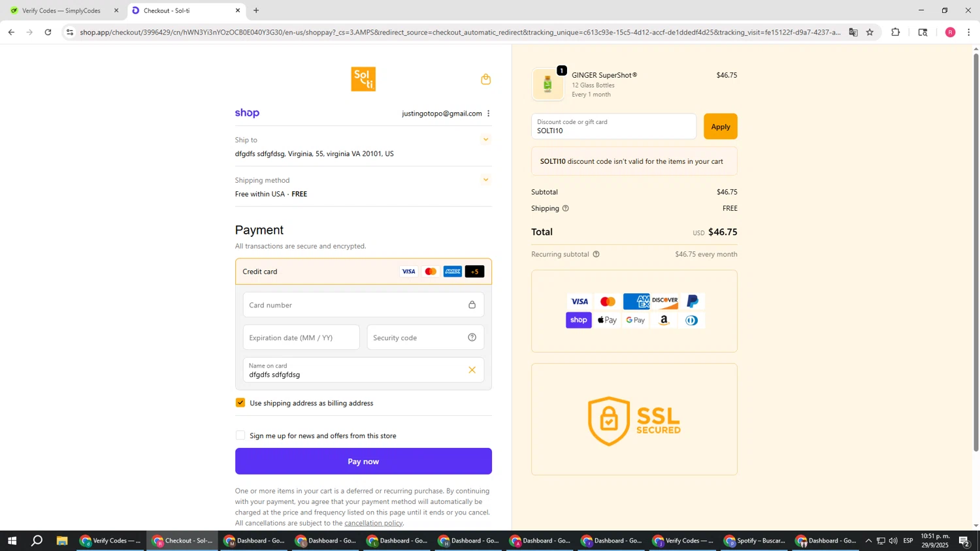Click the Discover badge icon
Image resolution: width=980 pixels, height=551 pixels.
pyautogui.click(x=664, y=301)
